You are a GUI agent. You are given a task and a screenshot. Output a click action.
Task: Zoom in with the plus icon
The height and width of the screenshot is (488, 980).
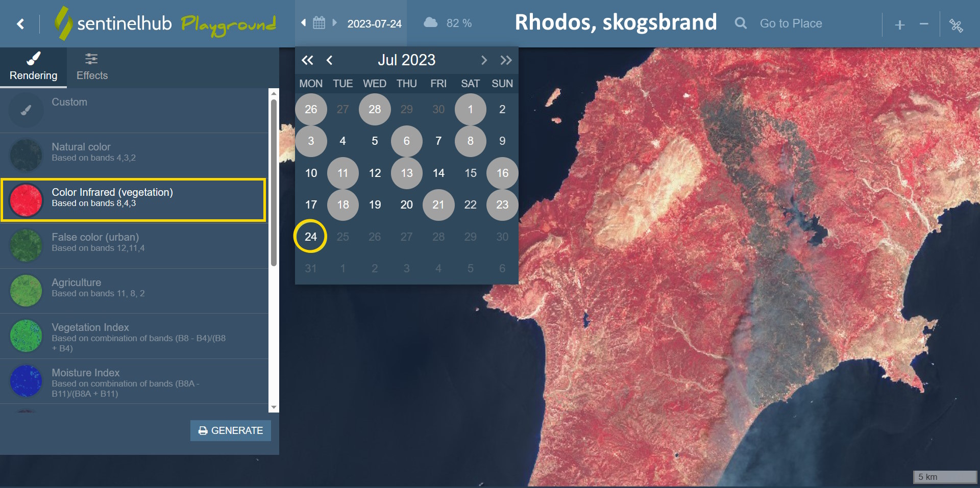click(x=900, y=24)
